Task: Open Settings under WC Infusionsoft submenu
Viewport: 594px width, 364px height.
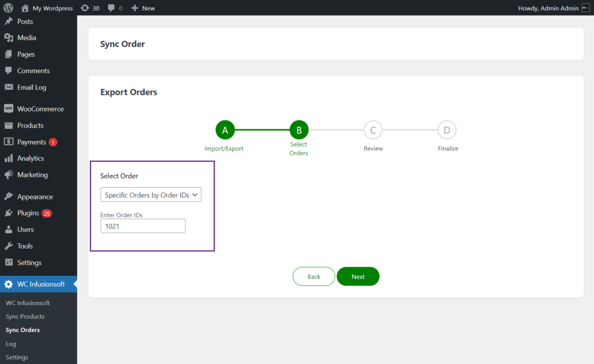Action: (x=17, y=357)
